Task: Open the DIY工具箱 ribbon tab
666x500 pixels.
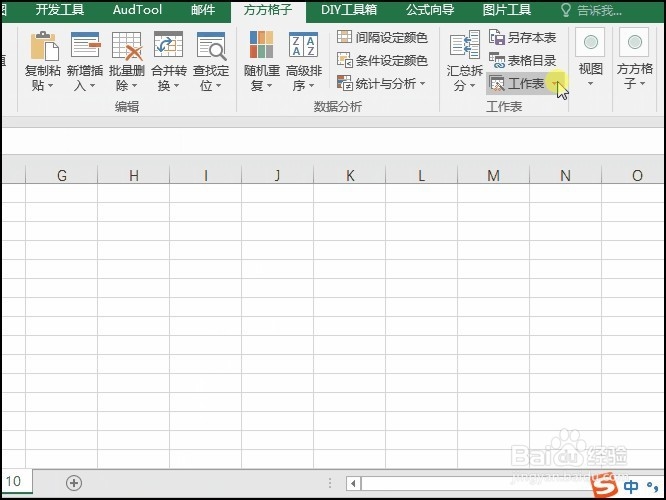Action: click(x=349, y=10)
